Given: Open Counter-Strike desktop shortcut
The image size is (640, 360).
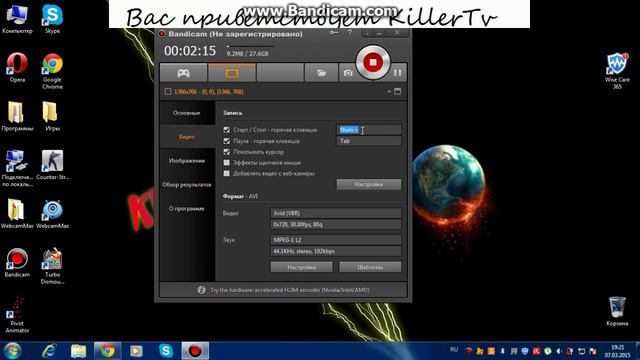Looking at the screenshot, I should 52,165.
